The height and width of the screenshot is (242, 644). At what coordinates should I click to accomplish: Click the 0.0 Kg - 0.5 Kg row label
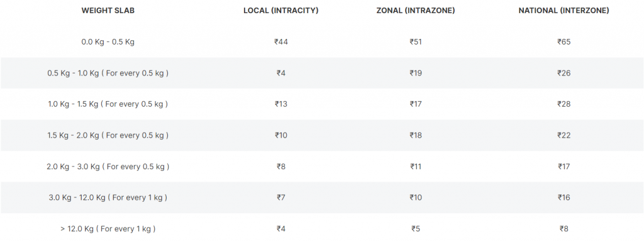pyautogui.click(x=108, y=42)
